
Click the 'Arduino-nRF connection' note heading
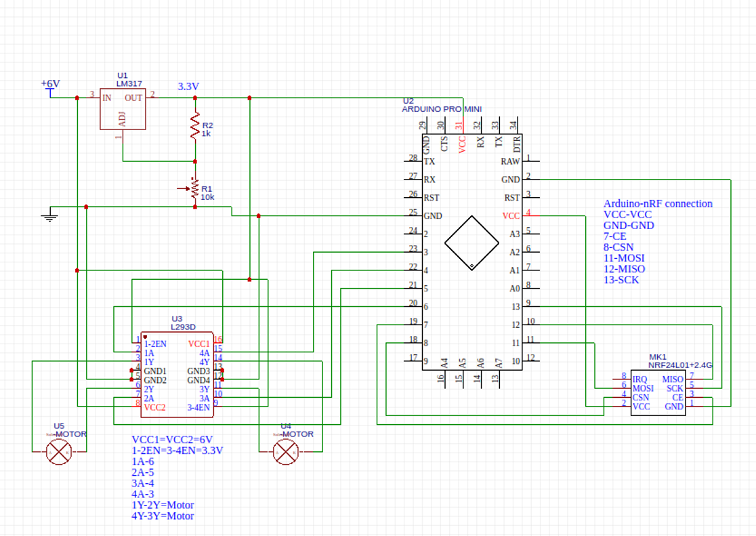[658, 203]
